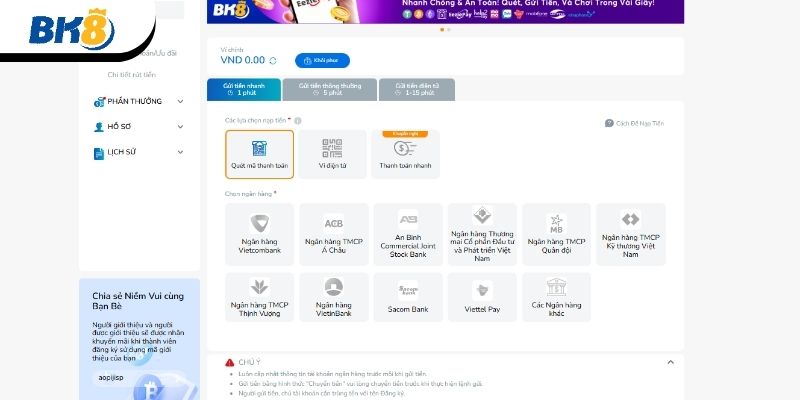Click the BK8 logo in the corner

point(71,29)
